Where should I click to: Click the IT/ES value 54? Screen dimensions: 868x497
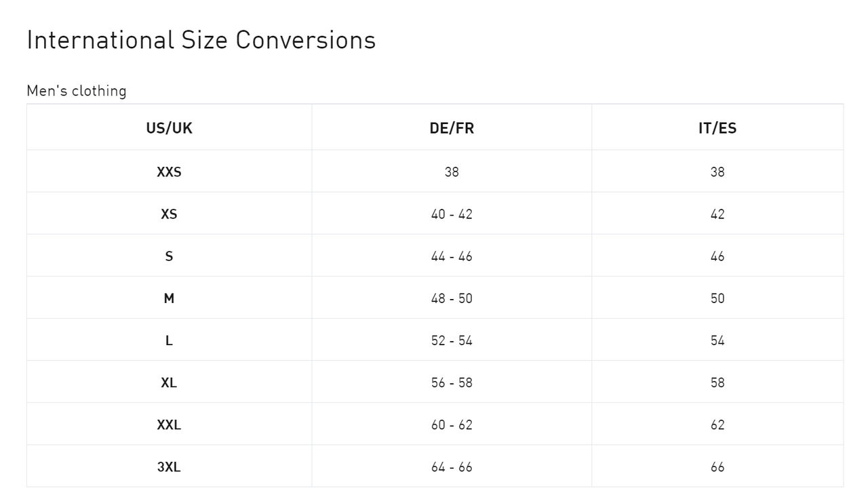click(717, 340)
